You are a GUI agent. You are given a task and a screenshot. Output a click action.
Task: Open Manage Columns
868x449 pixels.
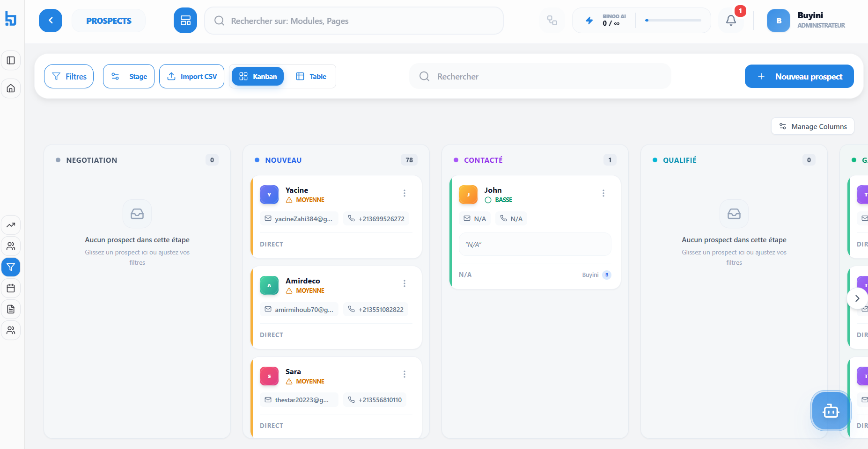click(x=813, y=126)
